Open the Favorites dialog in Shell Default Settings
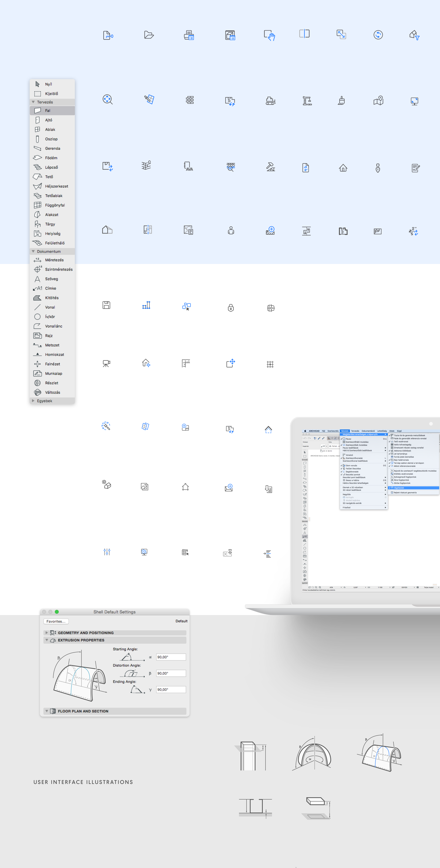Viewport: 440px width, 868px height. [56, 621]
